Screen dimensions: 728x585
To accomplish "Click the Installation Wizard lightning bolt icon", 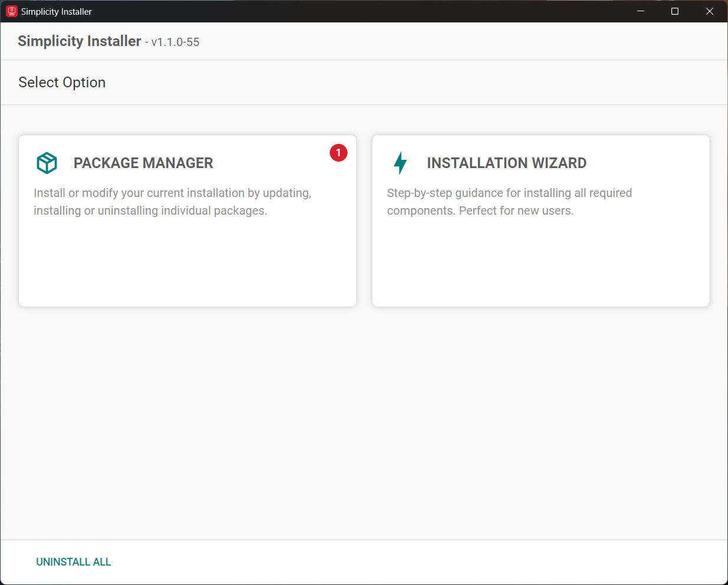I will click(x=400, y=163).
